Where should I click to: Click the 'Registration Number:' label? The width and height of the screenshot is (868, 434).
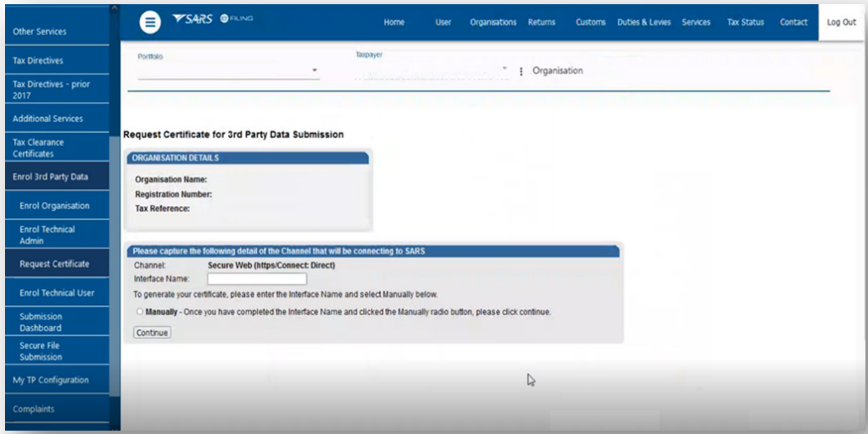coord(174,194)
